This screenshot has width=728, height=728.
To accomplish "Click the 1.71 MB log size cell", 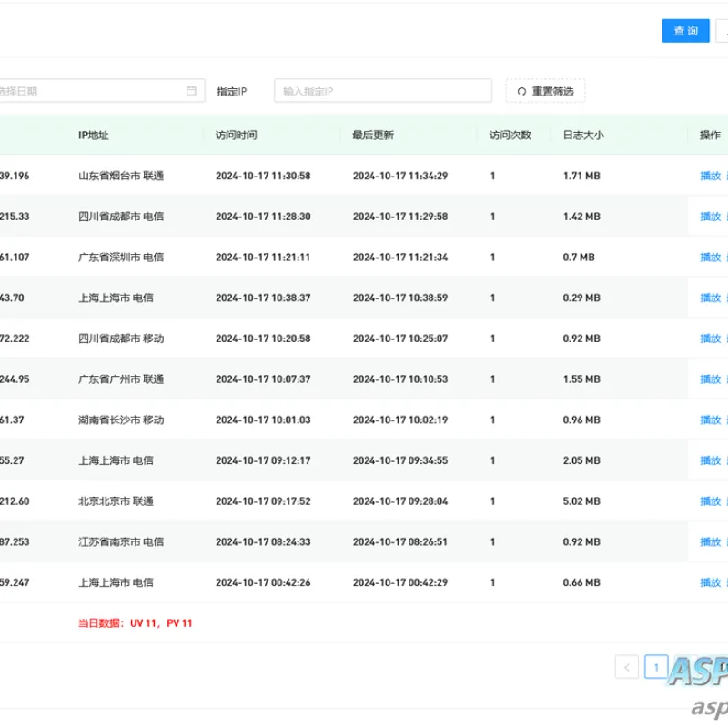I will [581, 176].
